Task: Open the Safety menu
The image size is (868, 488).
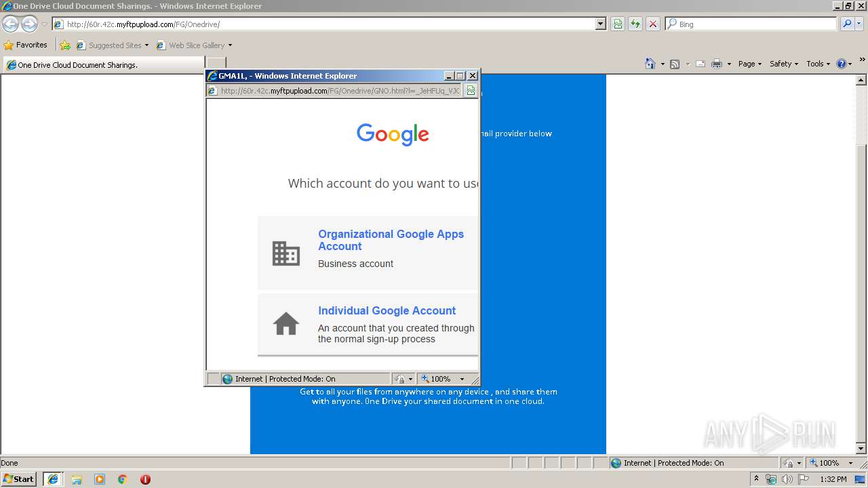Action: click(784, 64)
